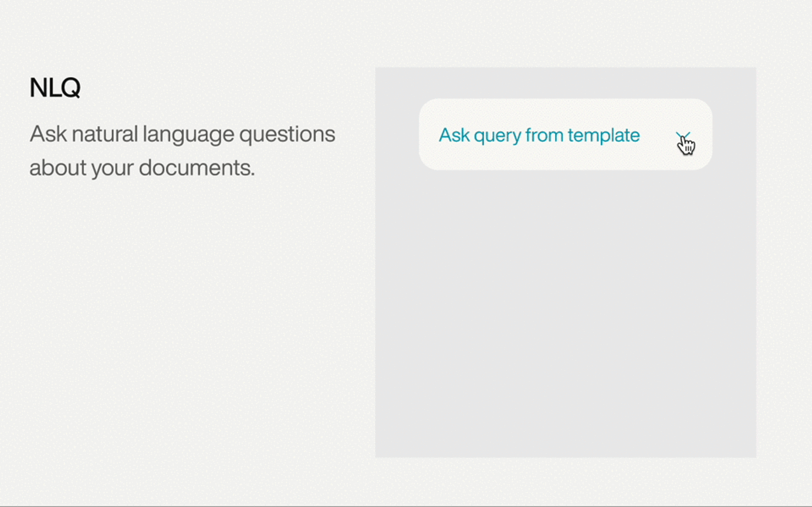Click the 'NLQ' heading text
Image resolution: width=812 pixels, height=507 pixels.
[x=55, y=88]
